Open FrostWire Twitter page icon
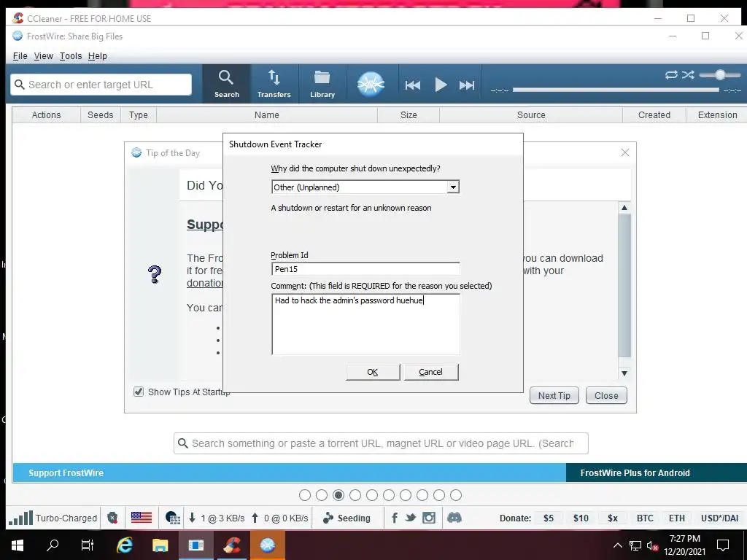 coord(411,518)
